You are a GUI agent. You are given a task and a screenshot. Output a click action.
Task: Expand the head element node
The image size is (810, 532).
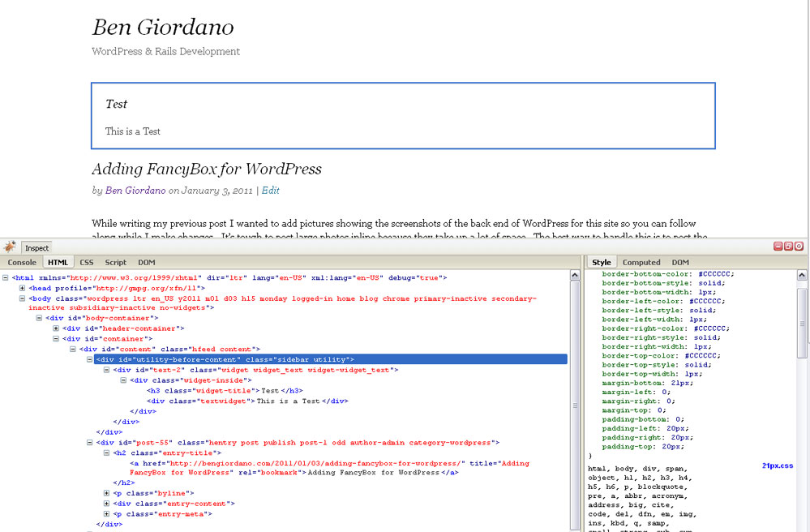[23, 288]
